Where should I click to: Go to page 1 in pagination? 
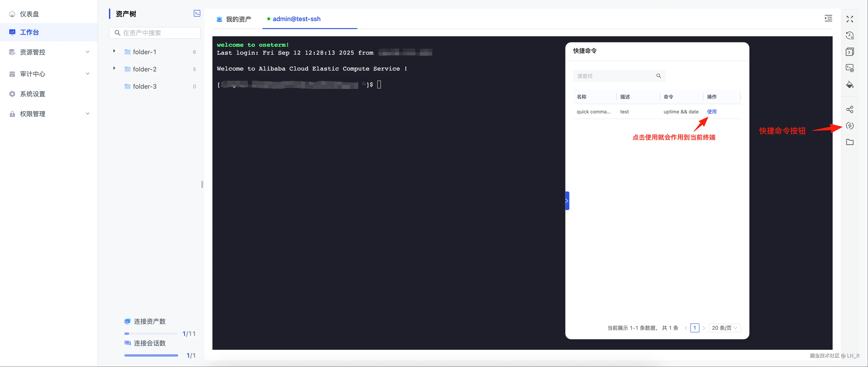click(695, 328)
